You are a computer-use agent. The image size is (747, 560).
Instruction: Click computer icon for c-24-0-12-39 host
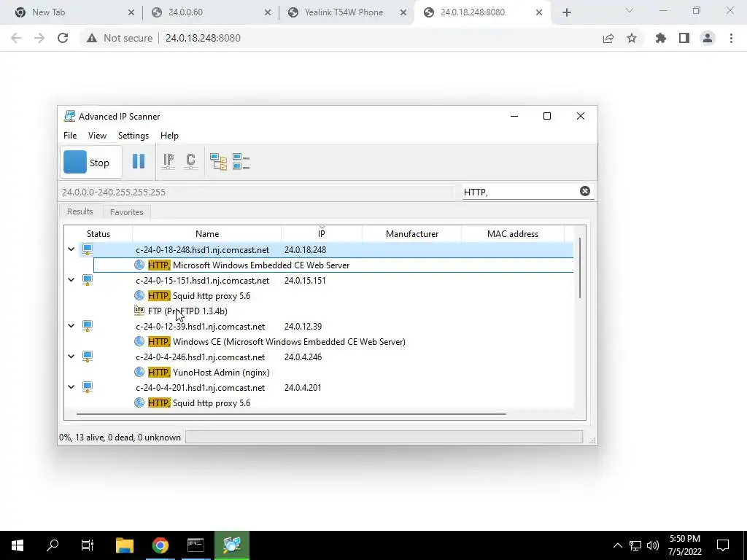88,326
